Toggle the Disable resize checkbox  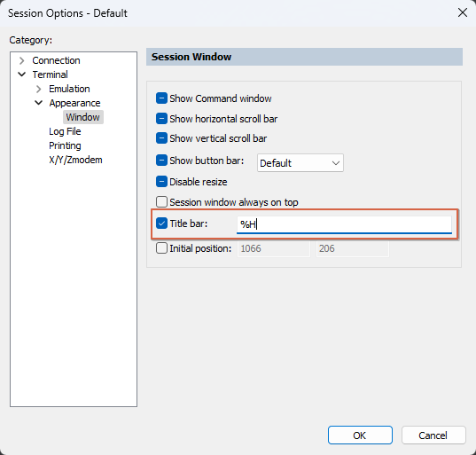coord(161,182)
